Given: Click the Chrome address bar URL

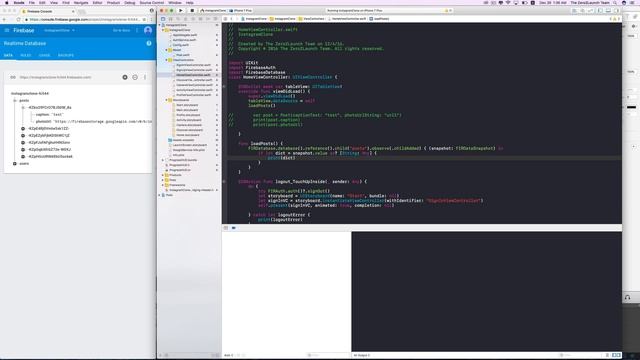Looking at the screenshot, I should click(x=84, y=19).
